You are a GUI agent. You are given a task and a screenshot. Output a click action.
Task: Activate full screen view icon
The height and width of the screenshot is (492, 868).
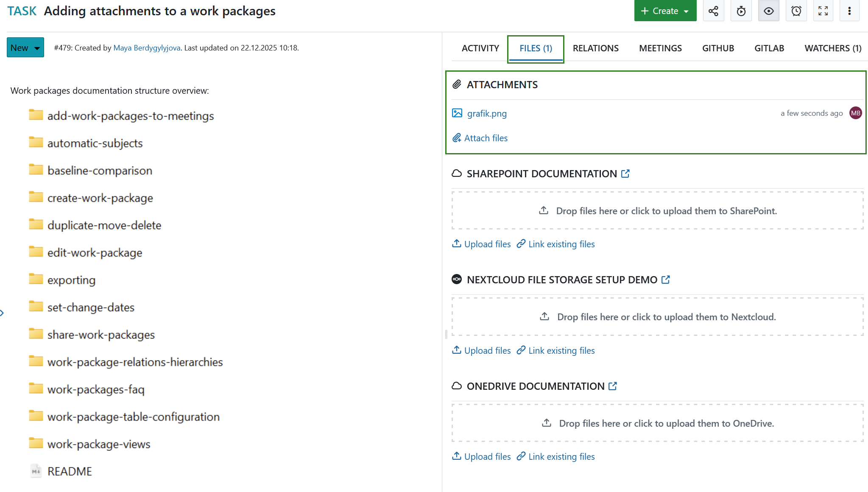pyautogui.click(x=823, y=11)
